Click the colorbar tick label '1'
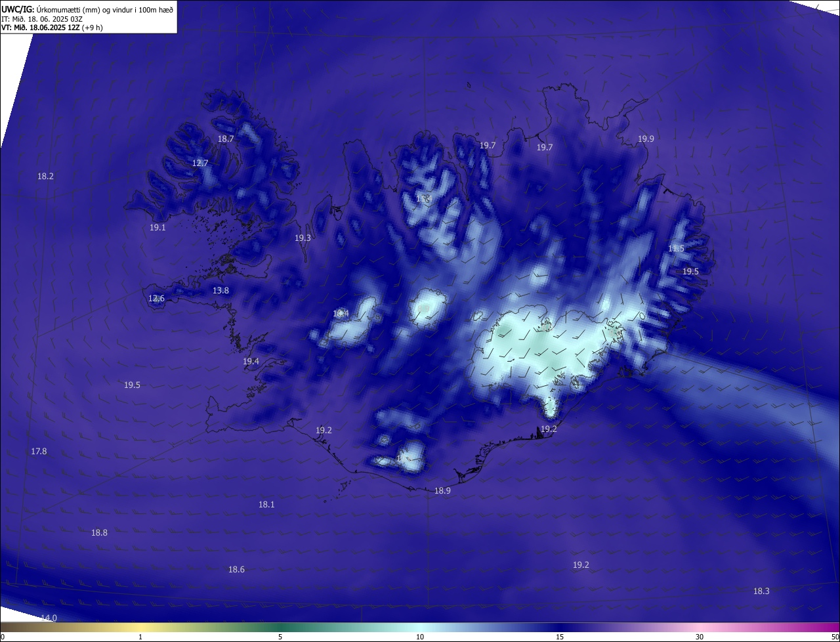The width and height of the screenshot is (840, 642). 140,637
